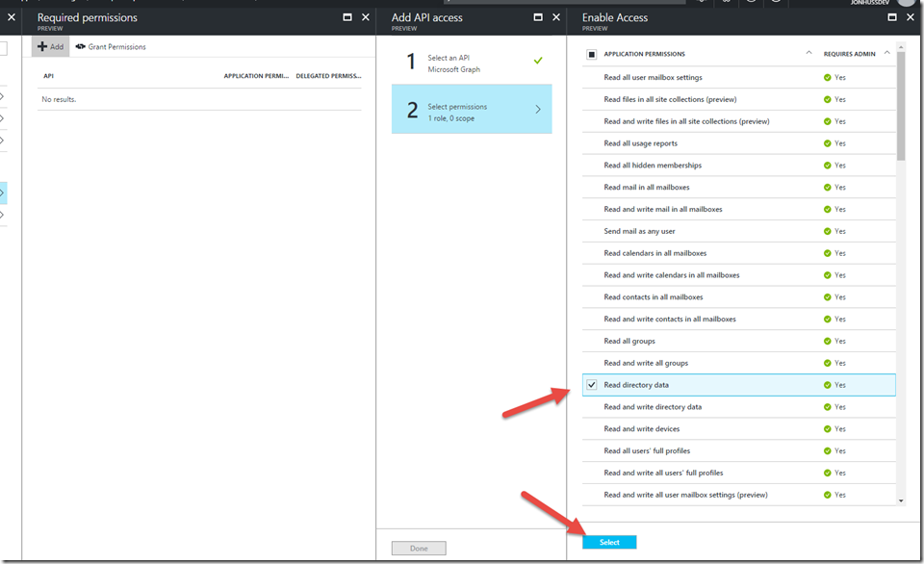Uncheck the Read directory data checkbox

592,385
